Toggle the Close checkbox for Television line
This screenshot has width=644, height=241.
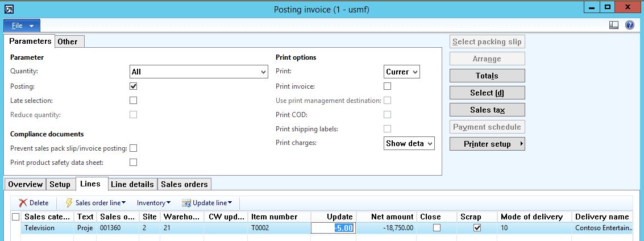[437, 228]
